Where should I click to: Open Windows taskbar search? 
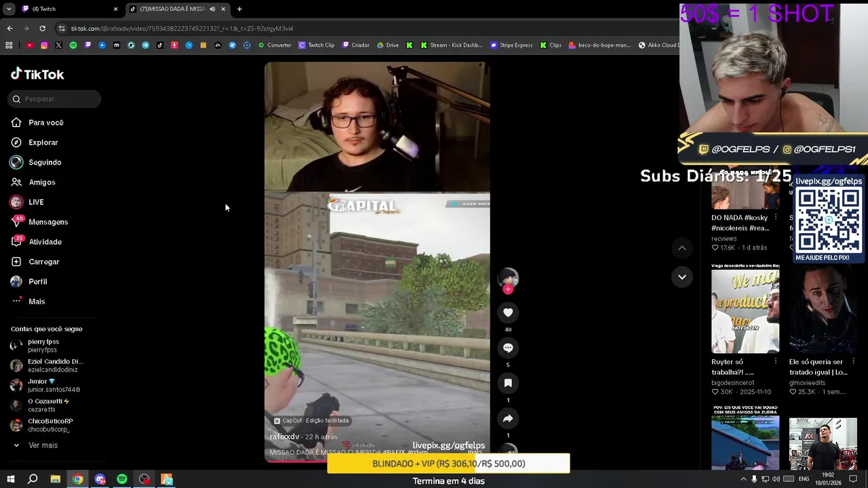click(33, 479)
